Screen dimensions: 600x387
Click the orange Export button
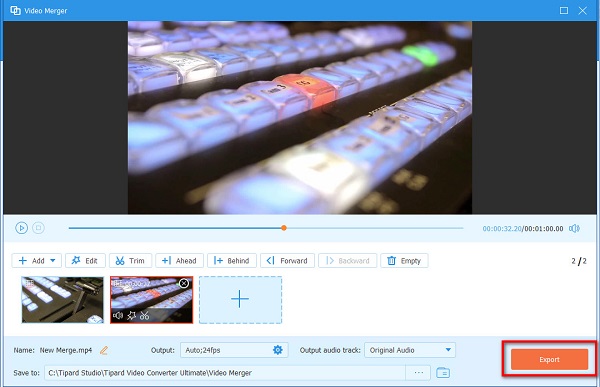point(549,359)
